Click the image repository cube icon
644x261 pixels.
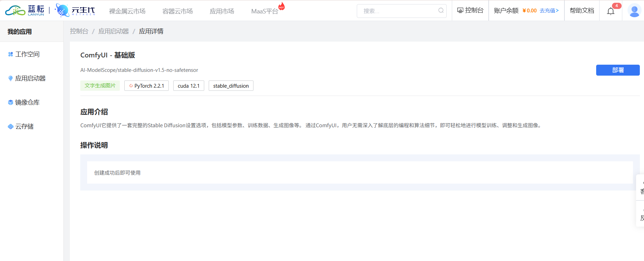[11, 102]
